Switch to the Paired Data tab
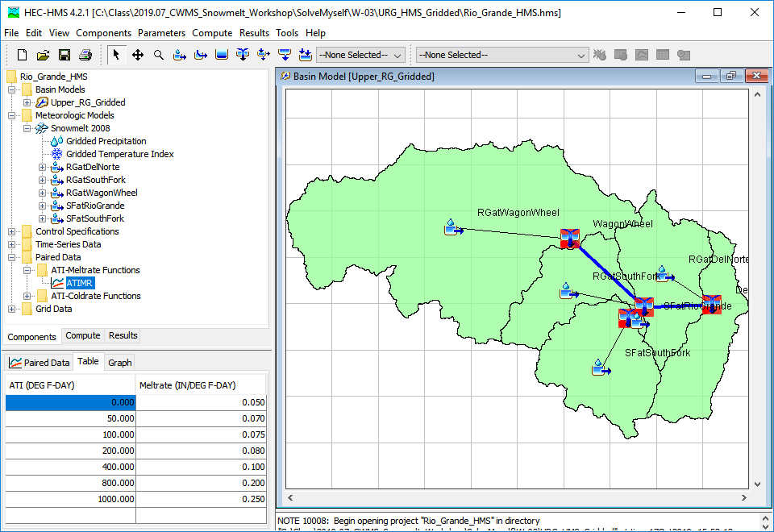Viewport: 774px width, 532px height. [x=40, y=363]
